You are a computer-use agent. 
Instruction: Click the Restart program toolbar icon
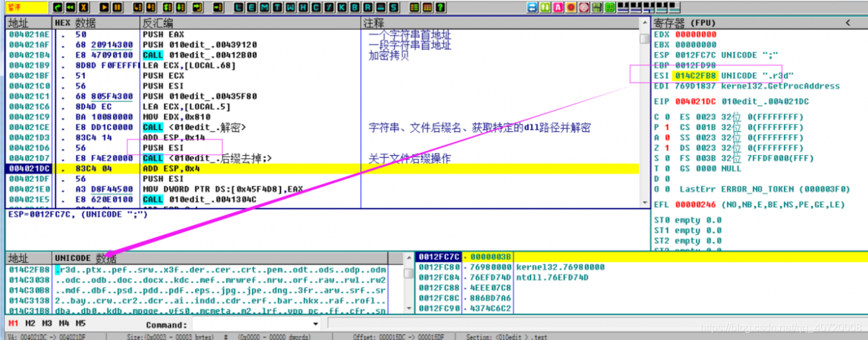(58, 7)
